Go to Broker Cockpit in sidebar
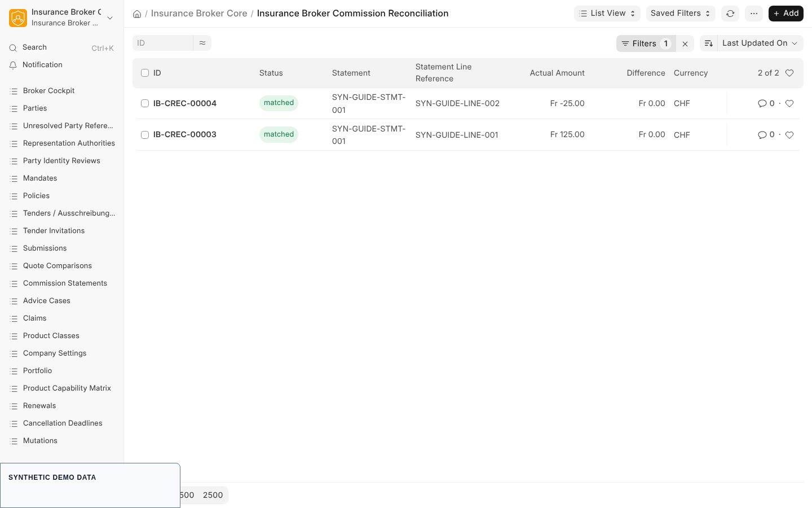Screen dimensions: 812x508 pos(62,91)
